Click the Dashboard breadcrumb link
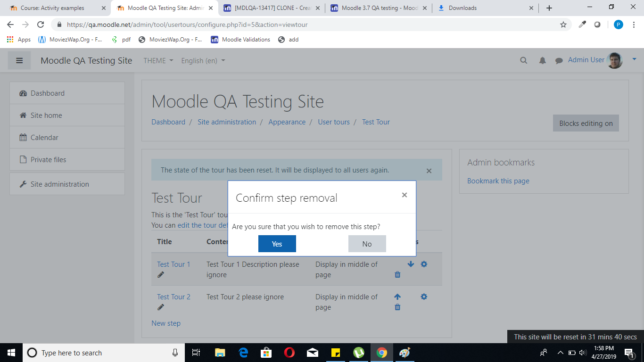This screenshot has height=362, width=644. [168, 122]
